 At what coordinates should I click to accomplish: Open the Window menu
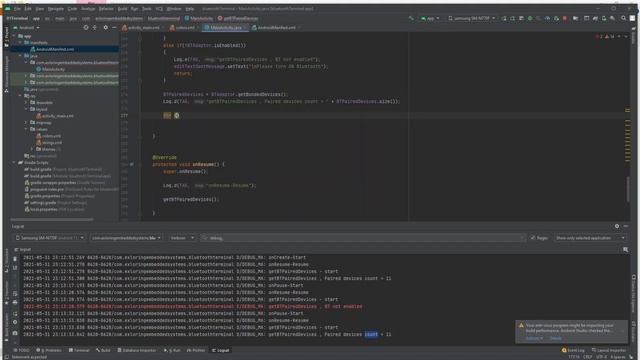tap(174, 9)
